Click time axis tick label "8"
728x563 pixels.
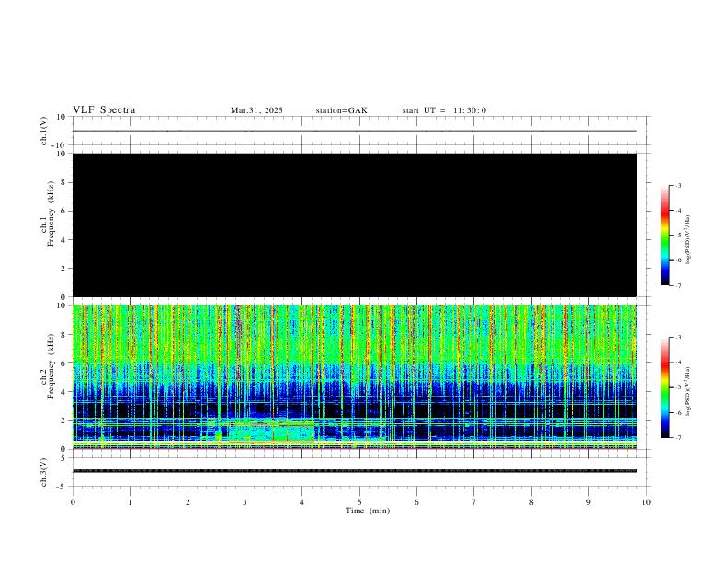tap(531, 502)
